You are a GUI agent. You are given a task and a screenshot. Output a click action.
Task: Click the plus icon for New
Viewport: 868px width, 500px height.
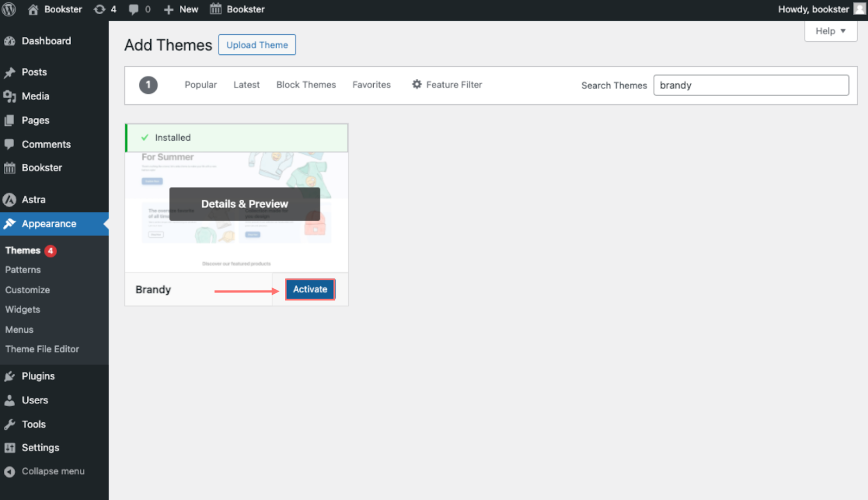[x=169, y=10]
